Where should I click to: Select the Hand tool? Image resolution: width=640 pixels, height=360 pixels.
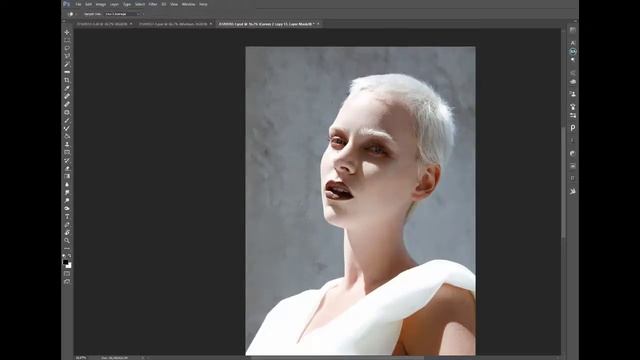coord(67,232)
